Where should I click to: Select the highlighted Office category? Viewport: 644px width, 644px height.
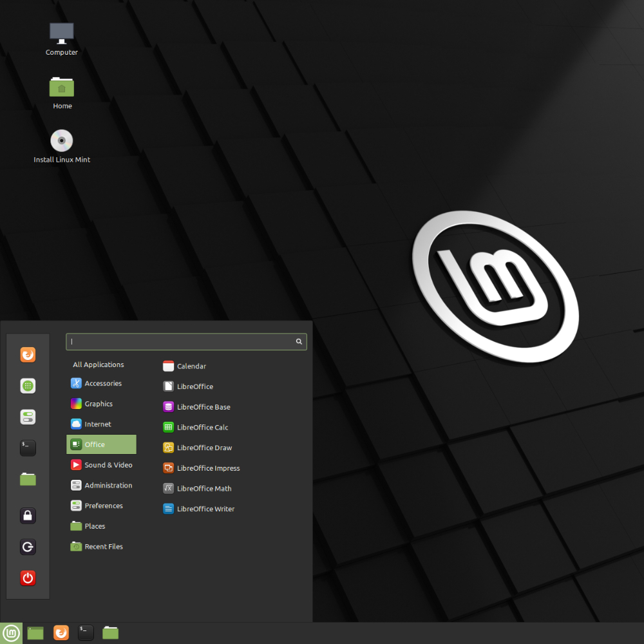(x=101, y=444)
